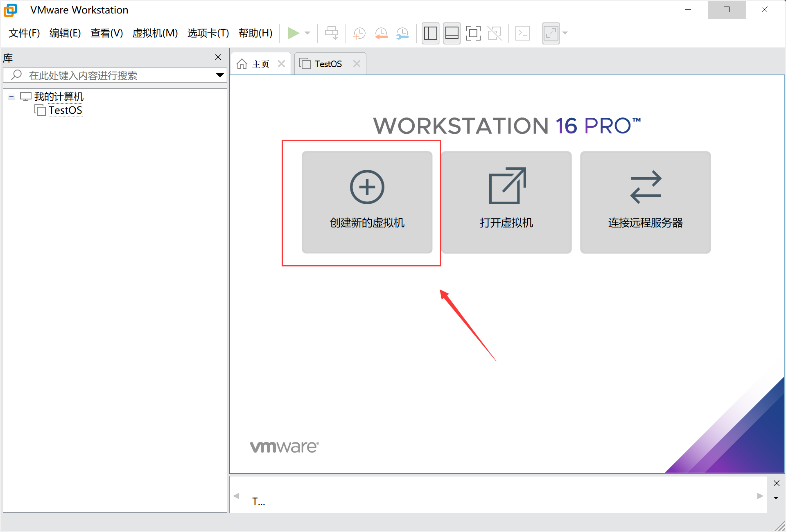The width and height of the screenshot is (786, 532).
Task: Toggle the library sidebar view icon
Action: pyautogui.click(x=431, y=33)
